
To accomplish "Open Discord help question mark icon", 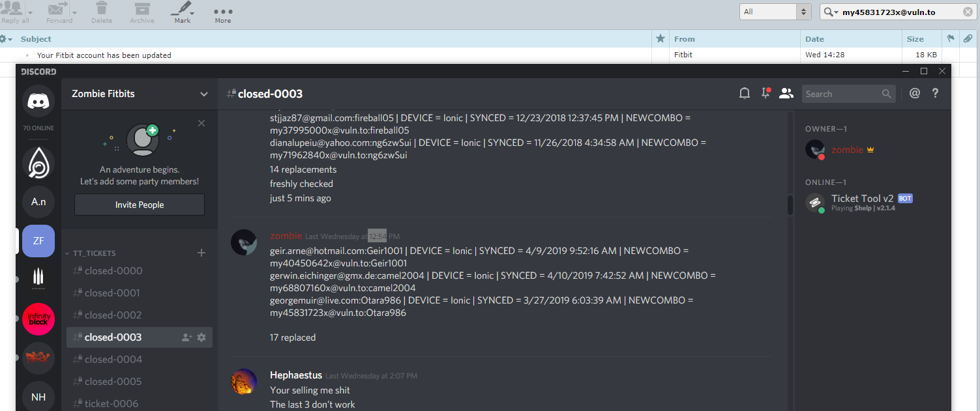I will click(935, 94).
